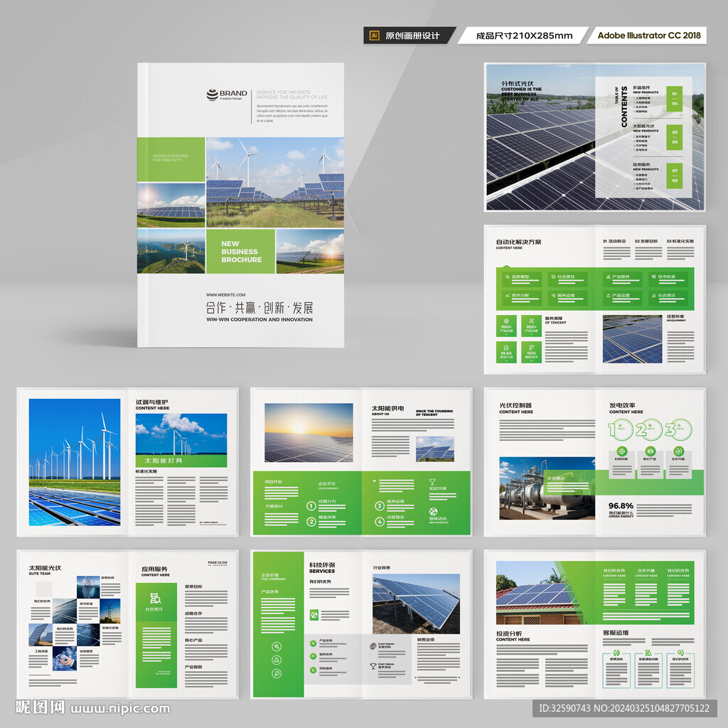Click the numbered circle 4 beside 经营理念
The width and height of the screenshot is (728, 728).
coord(380,522)
